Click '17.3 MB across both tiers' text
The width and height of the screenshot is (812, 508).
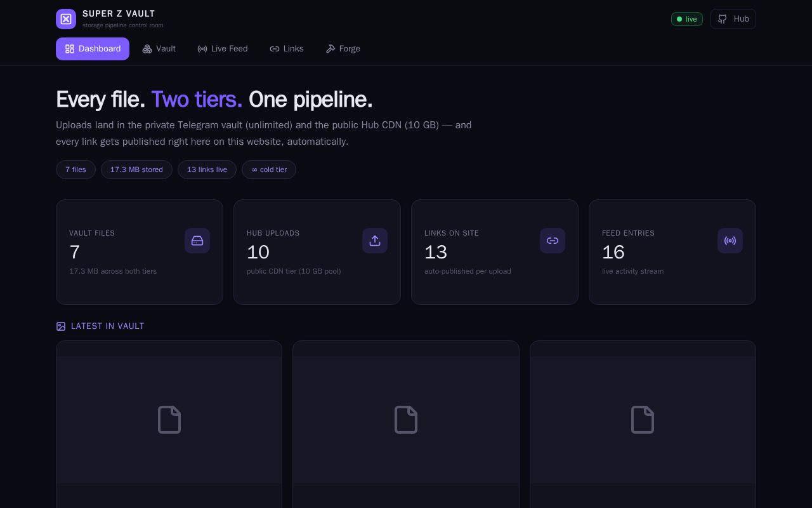(x=113, y=271)
